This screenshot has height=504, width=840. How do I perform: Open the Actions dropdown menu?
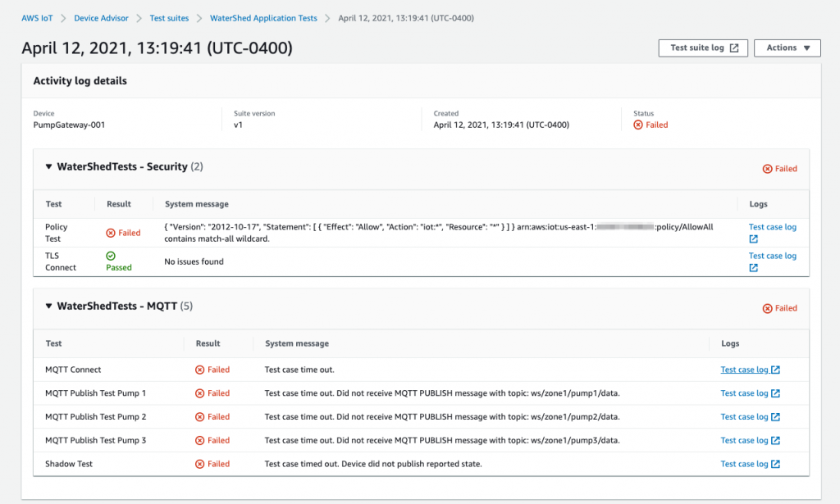(x=787, y=48)
